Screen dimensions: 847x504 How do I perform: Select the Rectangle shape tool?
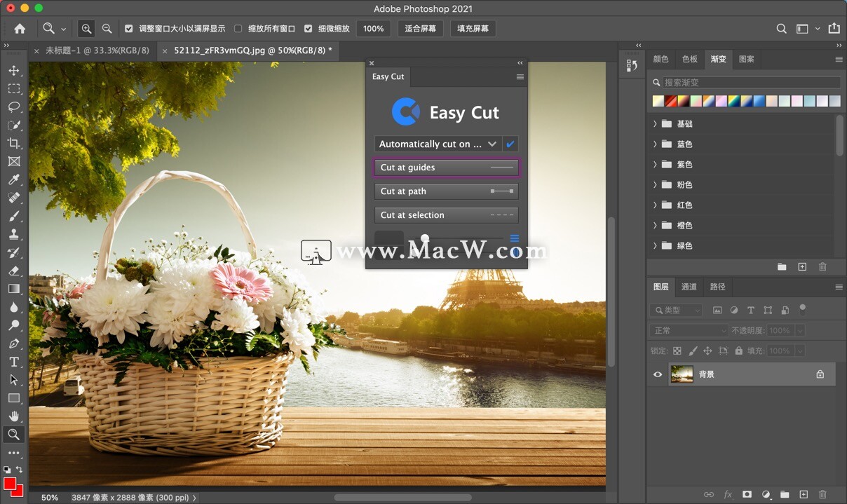pyautogui.click(x=14, y=398)
